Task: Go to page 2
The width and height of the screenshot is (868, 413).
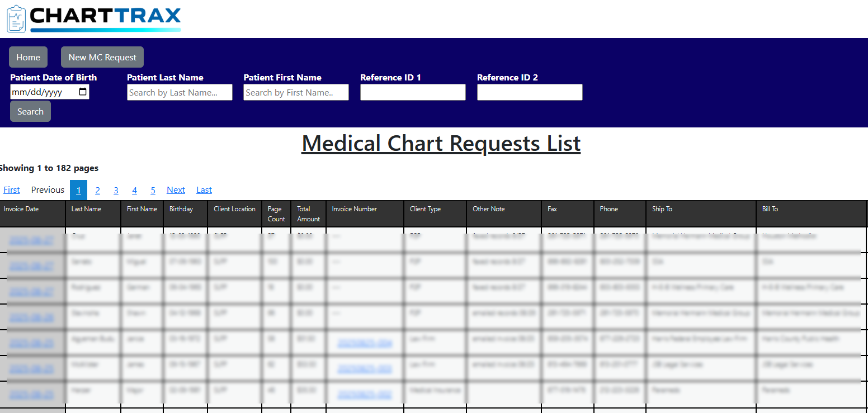Action: pyautogui.click(x=97, y=190)
